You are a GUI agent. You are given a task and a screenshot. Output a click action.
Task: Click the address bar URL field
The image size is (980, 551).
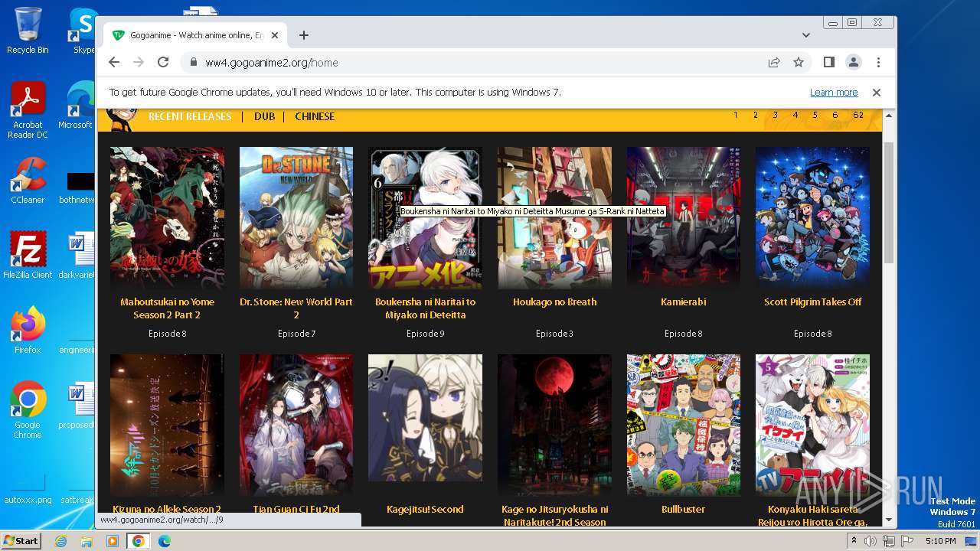[x=475, y=63]
